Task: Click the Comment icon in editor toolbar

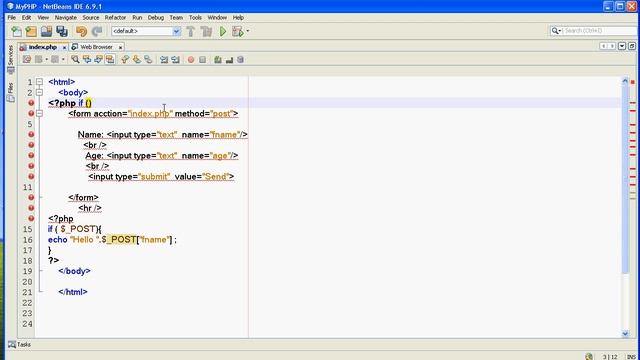Action: point(218,60)
